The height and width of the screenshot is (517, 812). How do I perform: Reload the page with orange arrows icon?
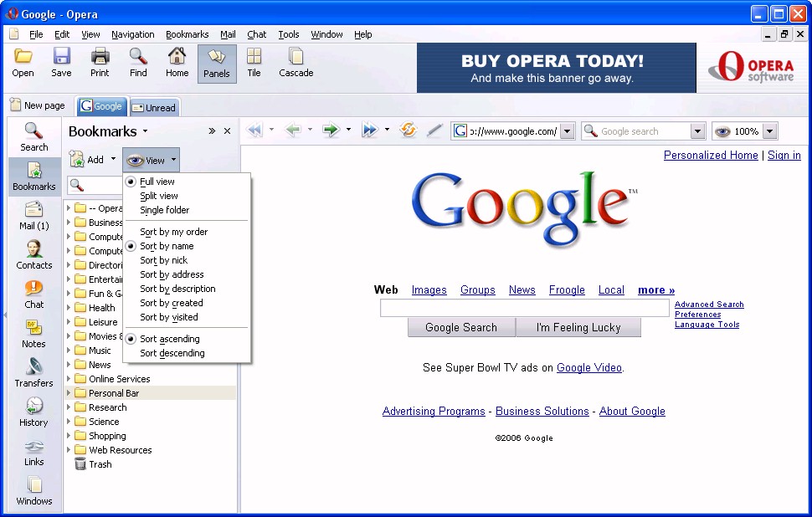pyautogui.click(x=408, y=130)
